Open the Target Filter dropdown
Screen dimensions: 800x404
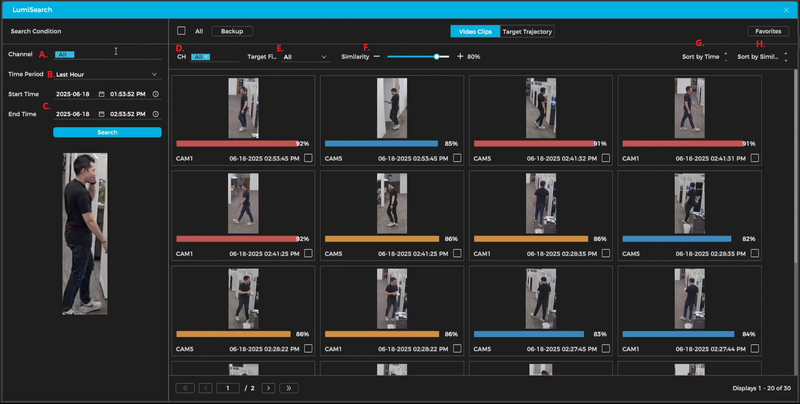[x=305, y=57]
